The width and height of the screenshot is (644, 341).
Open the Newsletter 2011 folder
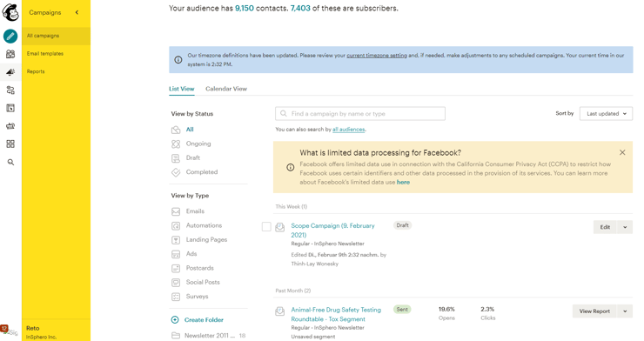click(x=209, y=335)
